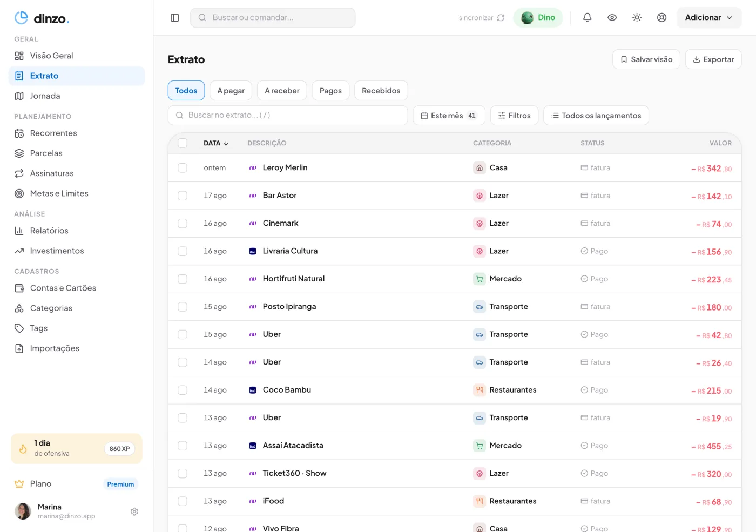
Task: Select all rows with header checkbox
Action: 183,143
